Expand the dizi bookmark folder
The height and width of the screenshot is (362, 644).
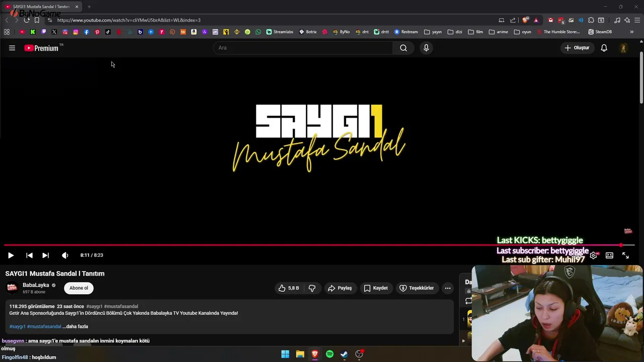(x=455, y=32)
